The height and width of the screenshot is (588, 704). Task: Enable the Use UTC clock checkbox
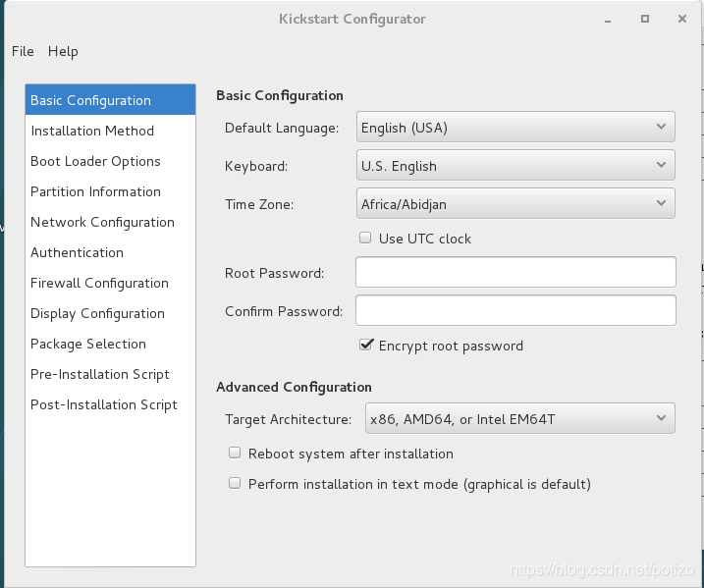pyautogui.click(x=366, y=238)
